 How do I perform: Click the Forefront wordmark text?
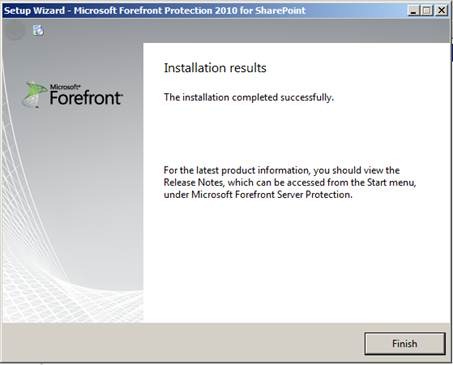86,98
